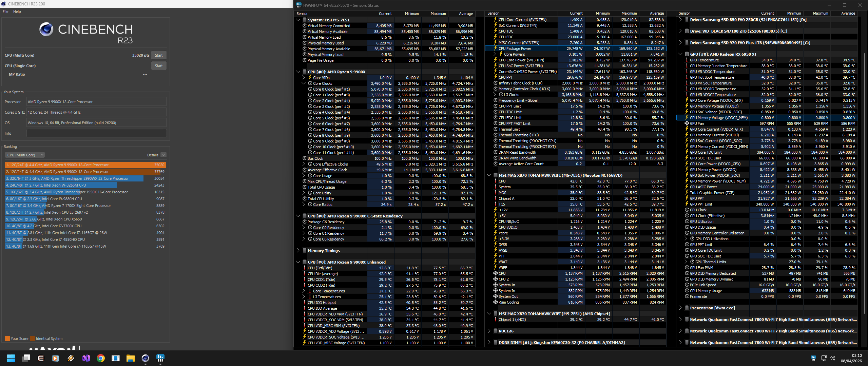Click the Info input field

click(97, 133)
